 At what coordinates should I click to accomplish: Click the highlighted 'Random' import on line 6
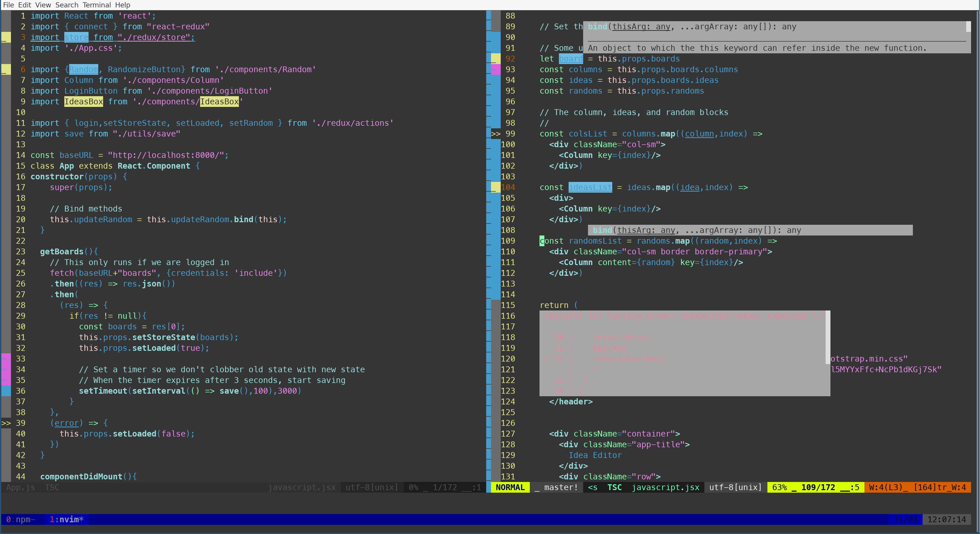84,70
